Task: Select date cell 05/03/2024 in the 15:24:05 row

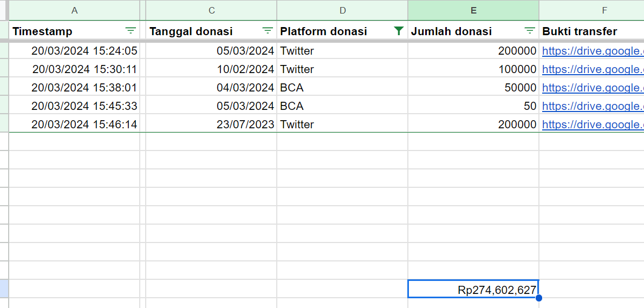Action: pyautogui.click(x=212, y=51)
